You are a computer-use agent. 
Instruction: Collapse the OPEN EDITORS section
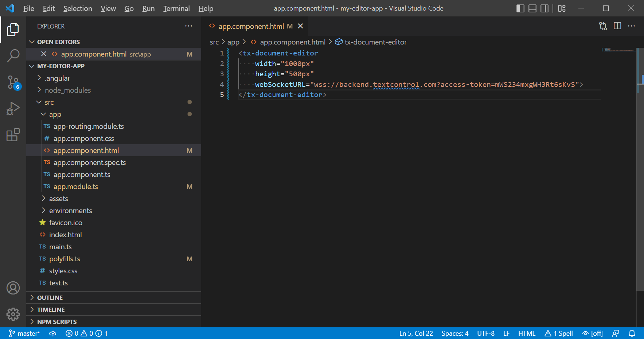tap(114, 42)
